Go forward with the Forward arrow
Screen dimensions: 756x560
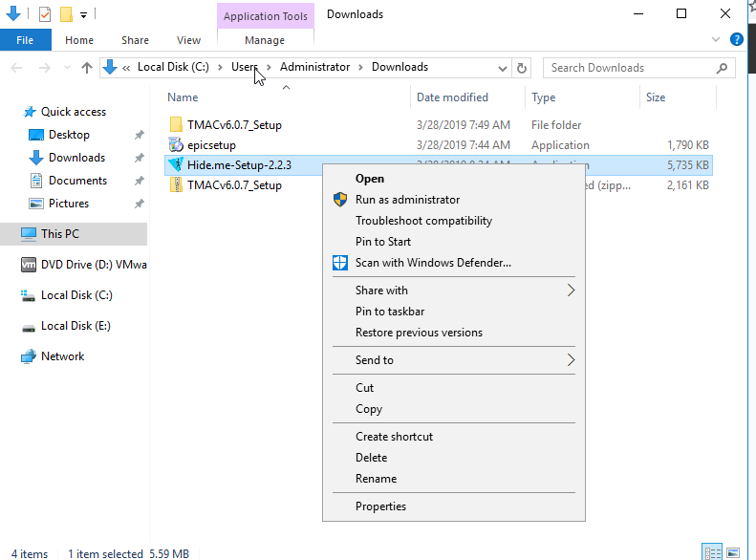(44, 68)
